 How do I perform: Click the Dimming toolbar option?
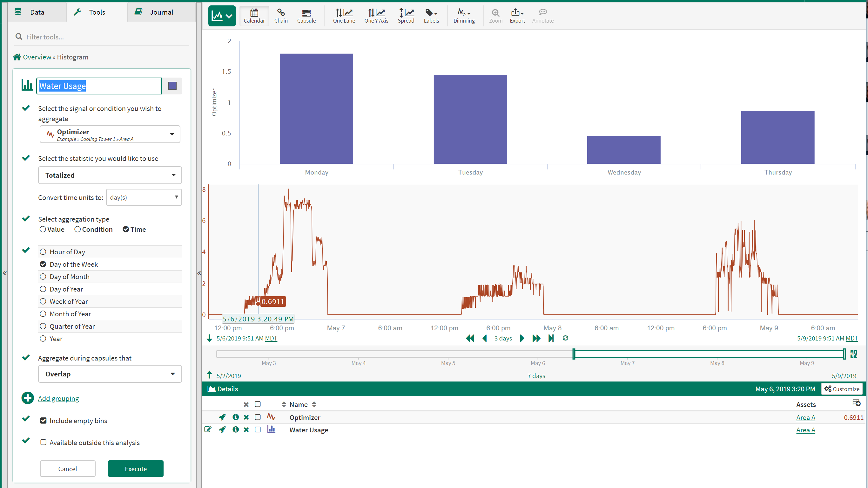pyautogui.click(x=464, y=16)
